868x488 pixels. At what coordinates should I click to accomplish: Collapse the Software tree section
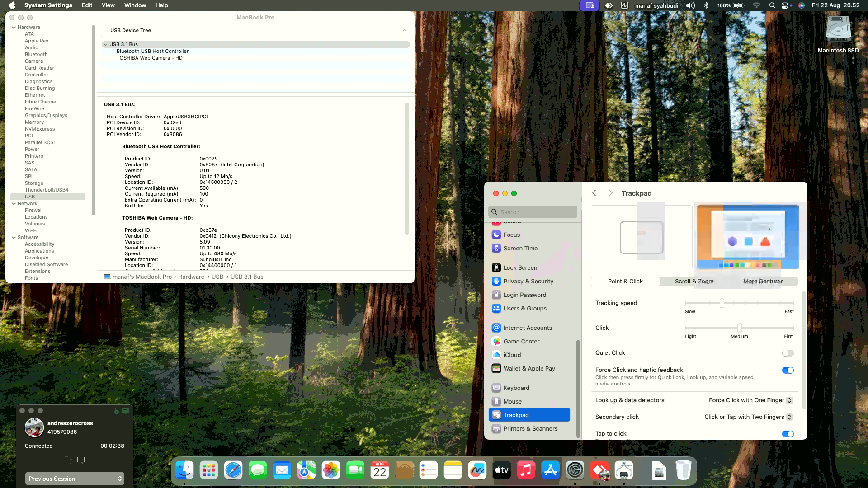point(14,238)
